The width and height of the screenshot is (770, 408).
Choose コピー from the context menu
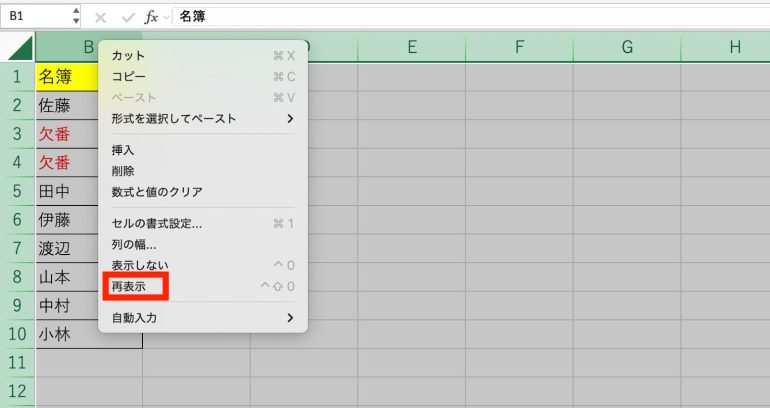click(x=128, y=77)
